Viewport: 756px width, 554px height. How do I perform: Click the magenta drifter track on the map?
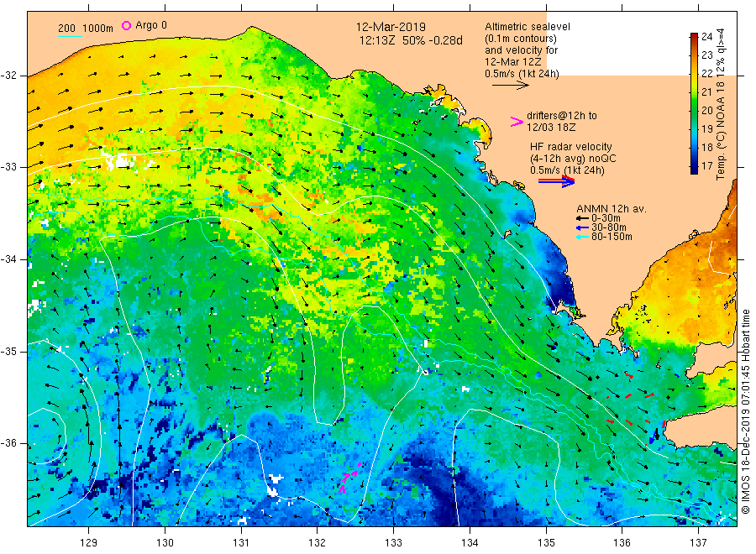(x=350, y=478)
